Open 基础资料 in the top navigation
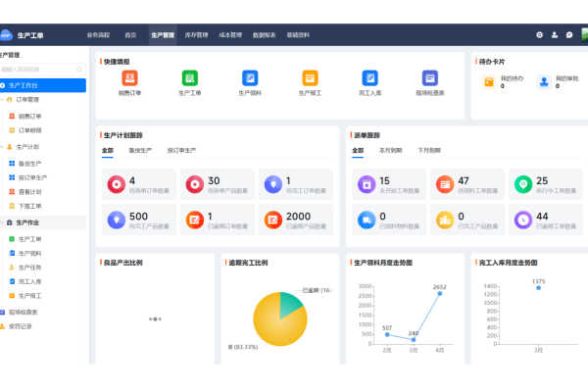Viewport: 588px width, 392px height. (x=298, y=35)
